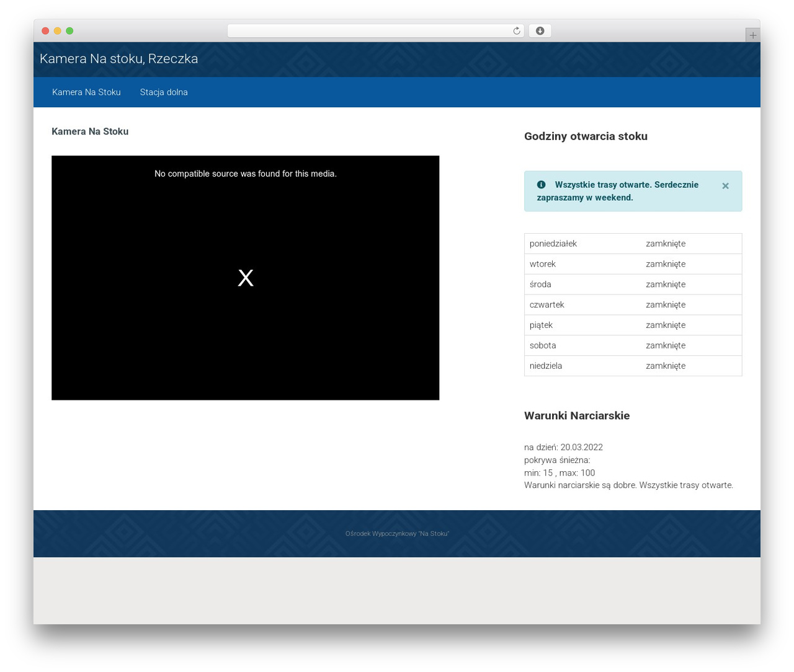Image resolution: width=794 pixels, height=672 pixels.
Task: Click the yellow minimize window button
Action: click(x=58, y=31)
